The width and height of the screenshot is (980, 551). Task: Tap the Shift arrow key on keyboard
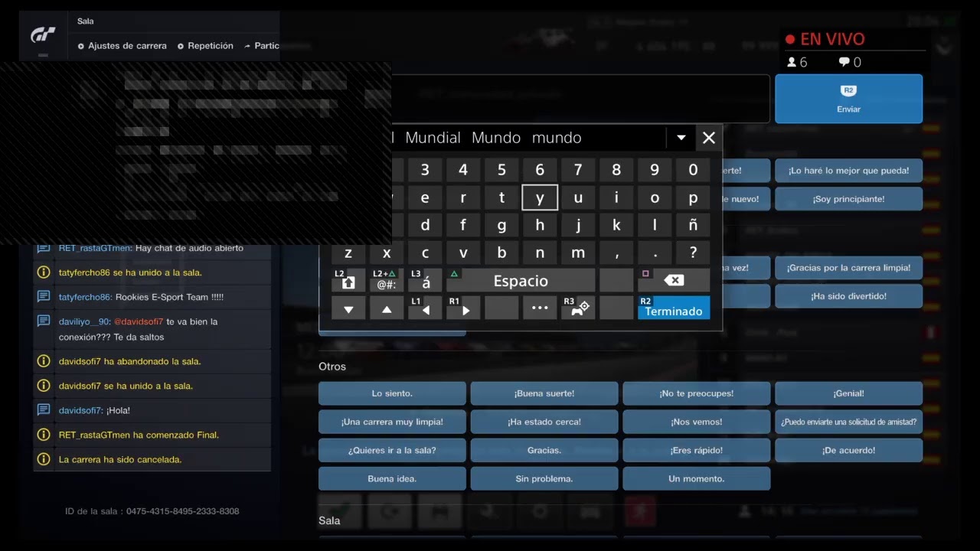348,280
